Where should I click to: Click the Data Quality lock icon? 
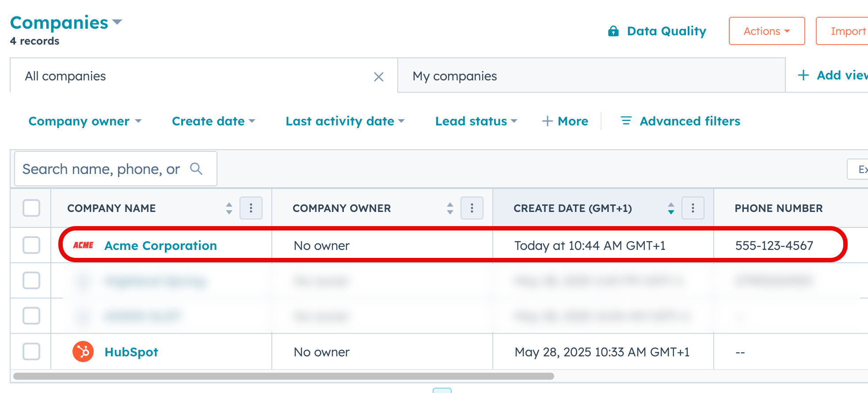613,31
